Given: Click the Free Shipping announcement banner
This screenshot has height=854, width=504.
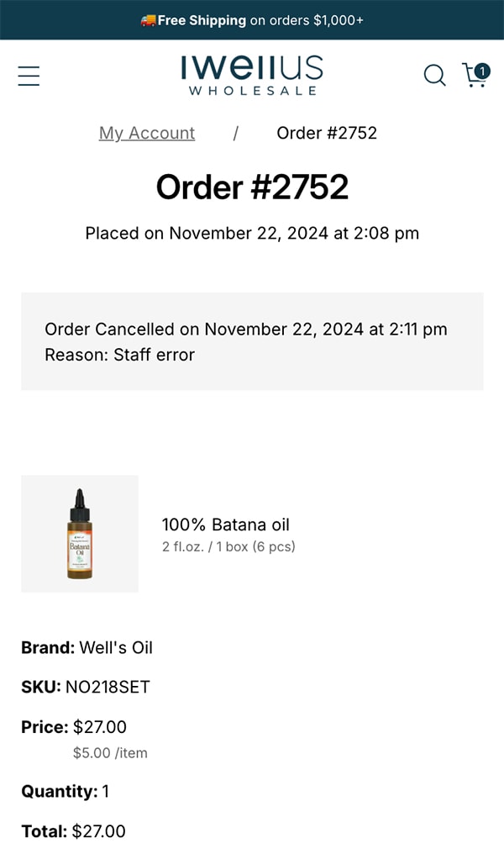Looking at the screenshot, I should click(x=252, y=20).
